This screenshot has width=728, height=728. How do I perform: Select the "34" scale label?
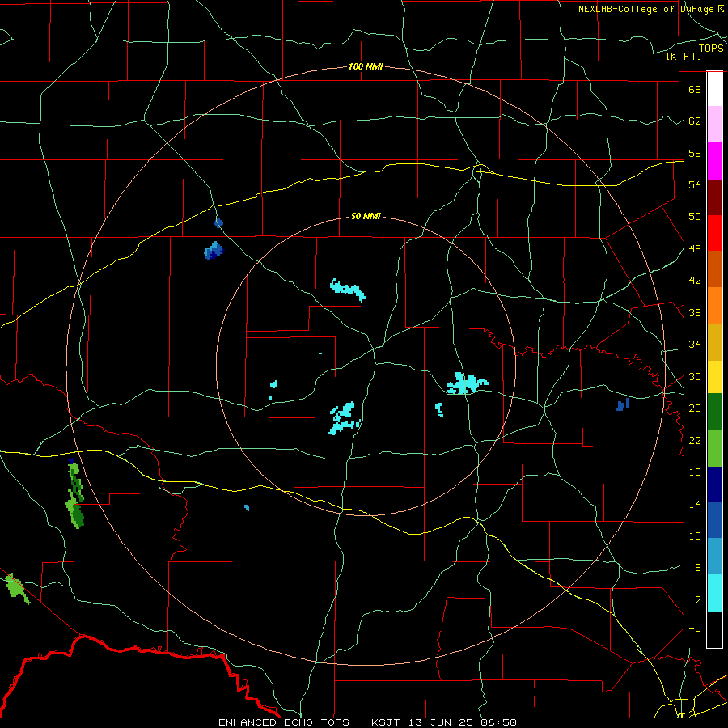coord(695,345)
